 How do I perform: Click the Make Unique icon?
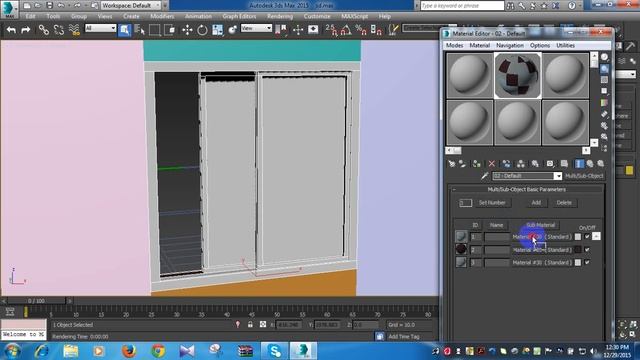tap(520, 164)
